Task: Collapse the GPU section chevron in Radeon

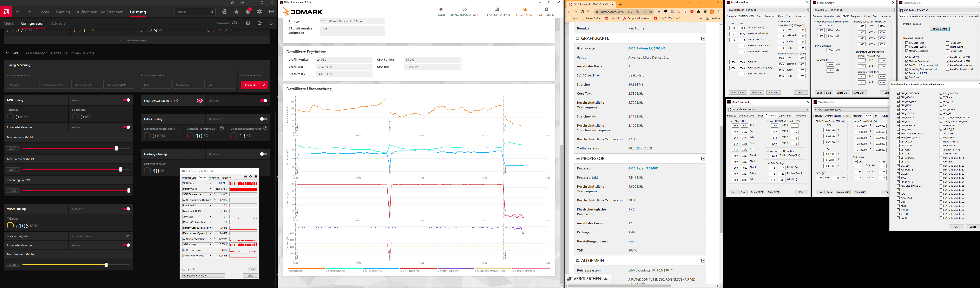Action: tap(7, 53)
